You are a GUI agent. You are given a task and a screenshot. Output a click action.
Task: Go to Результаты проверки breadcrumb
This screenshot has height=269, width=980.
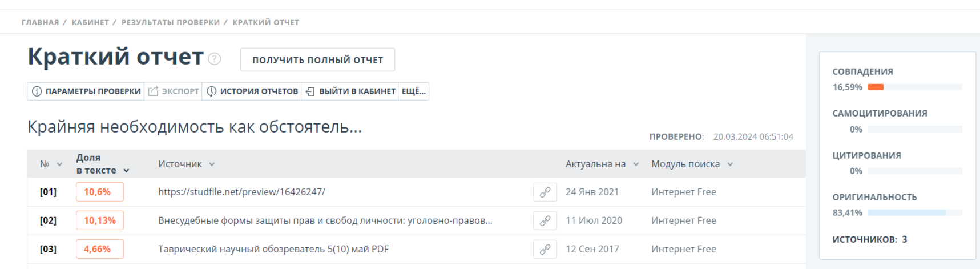pyautogui.click(x=171, y=22)
